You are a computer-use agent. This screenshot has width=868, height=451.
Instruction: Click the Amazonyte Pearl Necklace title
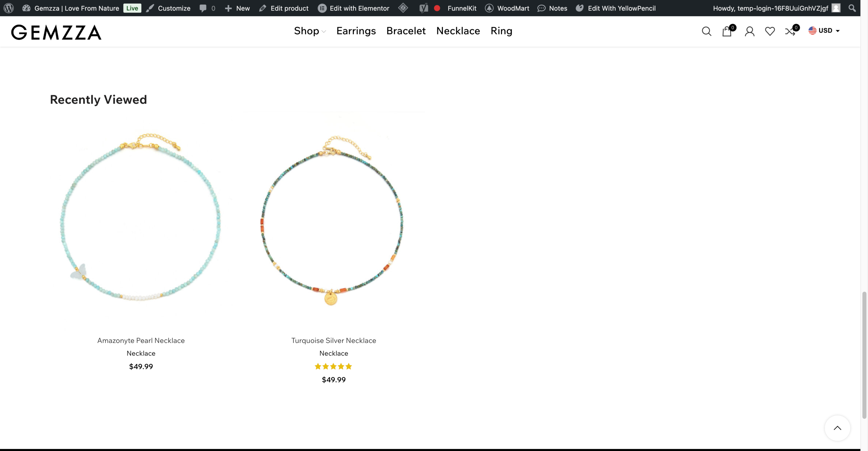coord(141,341)
